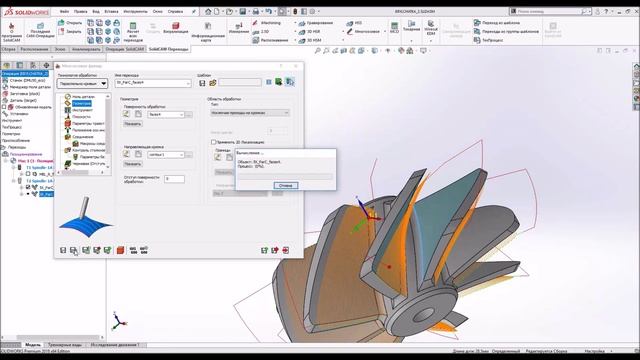Image resolution: width=640 pixels, height=360 pixels.
Task: Click the red exit icon at dialog bottom right
Action: click(286, 250)
